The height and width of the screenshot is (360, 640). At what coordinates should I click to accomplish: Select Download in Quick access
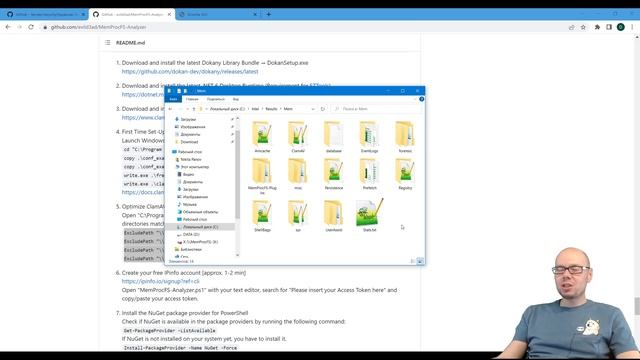click(x=189, y=142)
